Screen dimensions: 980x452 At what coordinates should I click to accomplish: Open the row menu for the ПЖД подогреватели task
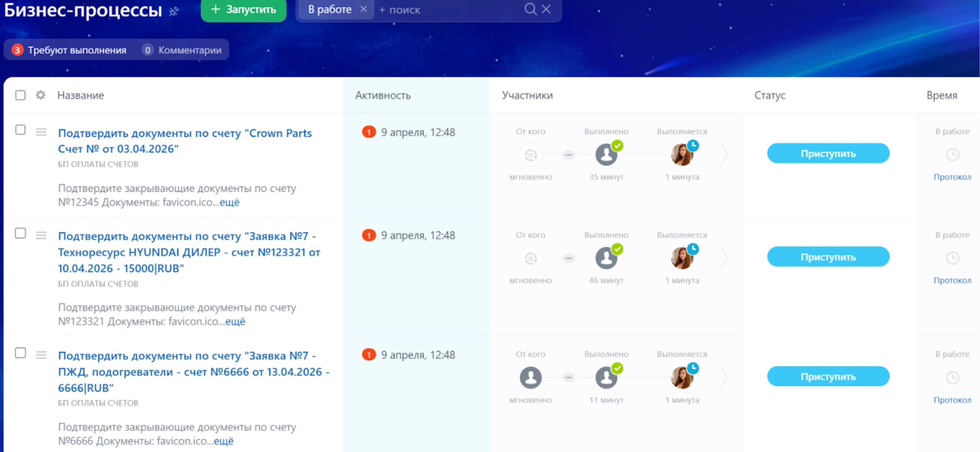(41, 355)
